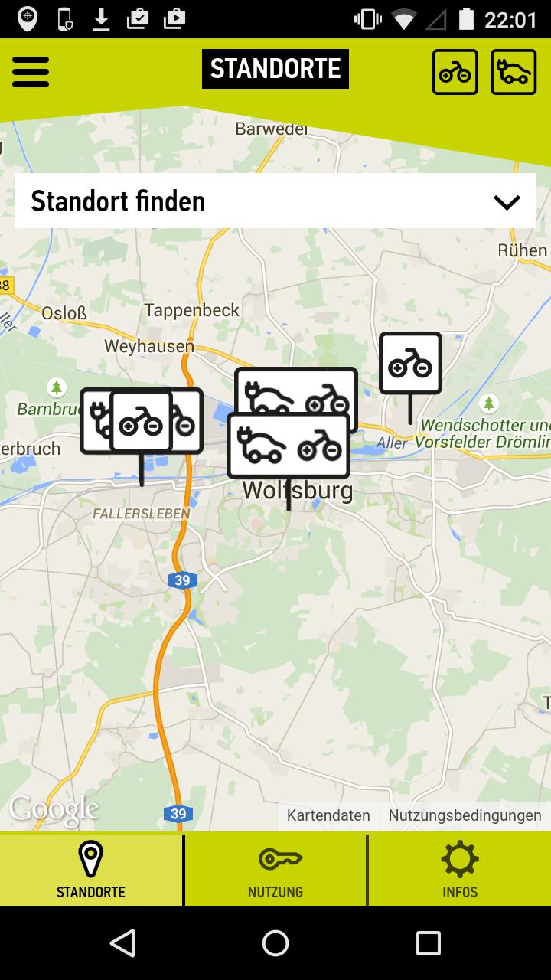
Task: Select the front e-bike marker in Fallersleben
Action: (142, 421)
